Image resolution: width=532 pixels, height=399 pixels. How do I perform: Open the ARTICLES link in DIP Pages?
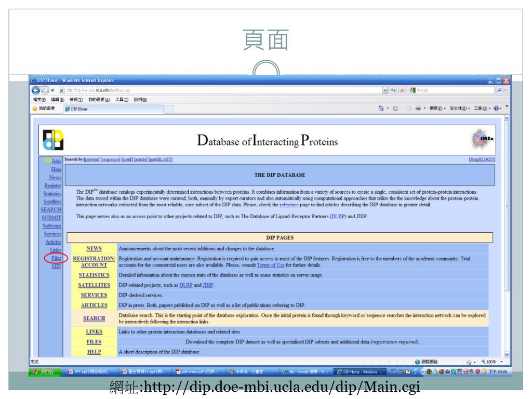94,305
